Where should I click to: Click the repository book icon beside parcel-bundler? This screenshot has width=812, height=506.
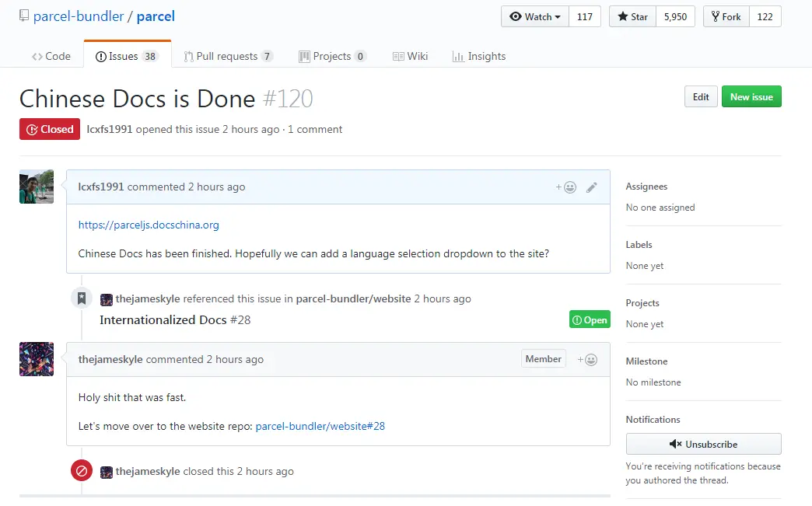24,16
